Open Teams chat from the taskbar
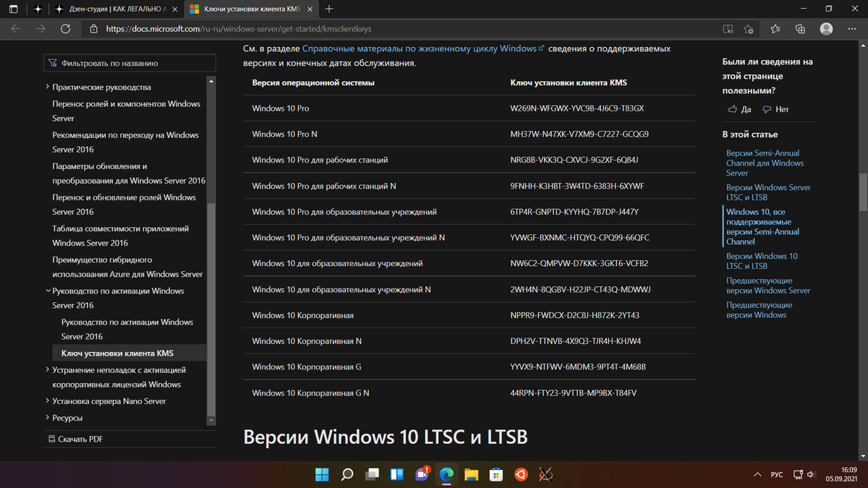 [x=422, y=475]
